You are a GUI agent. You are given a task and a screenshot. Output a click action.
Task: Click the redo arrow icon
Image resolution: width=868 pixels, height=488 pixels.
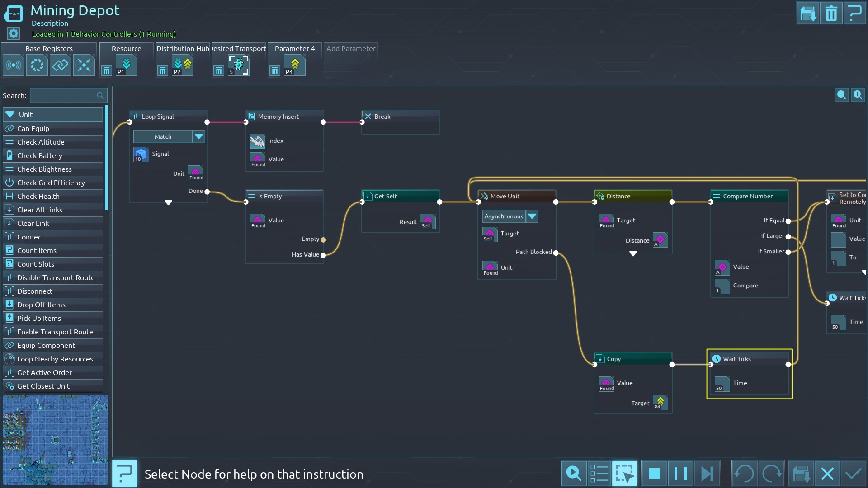pyautogui.click(x=771, y=474)
